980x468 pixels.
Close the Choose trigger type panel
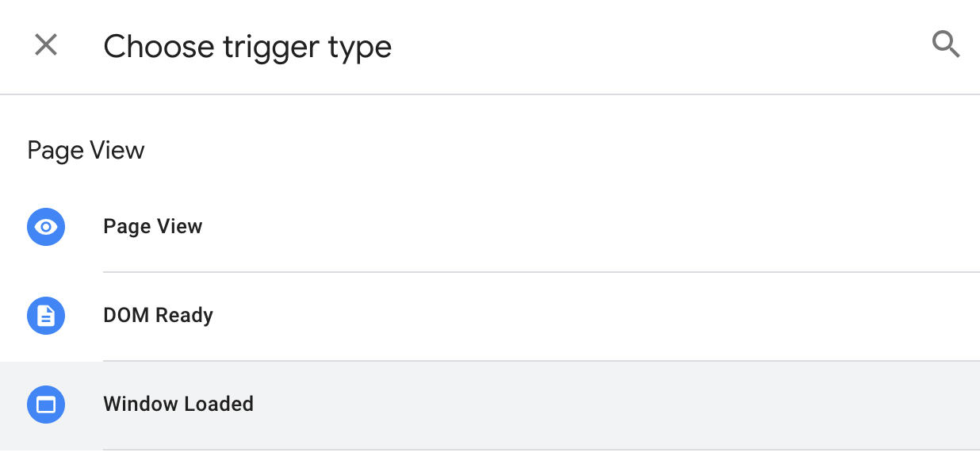(46, 45)
